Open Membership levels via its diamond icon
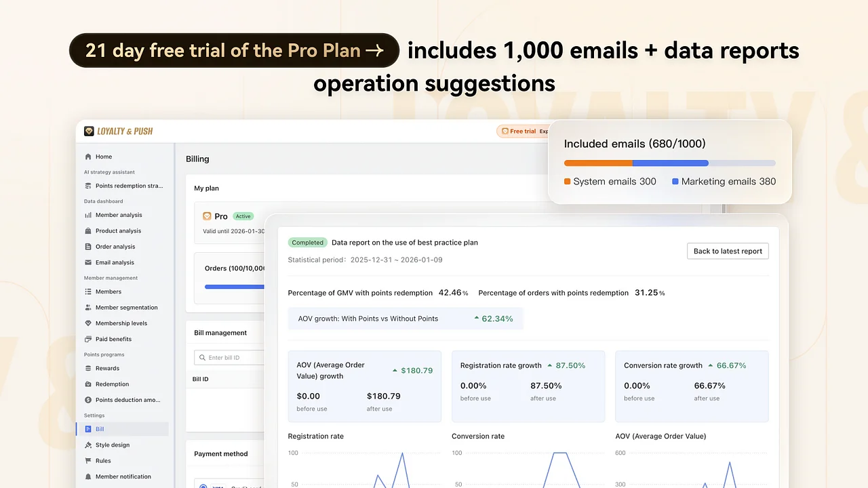The image size is (868, 488). 88,323
